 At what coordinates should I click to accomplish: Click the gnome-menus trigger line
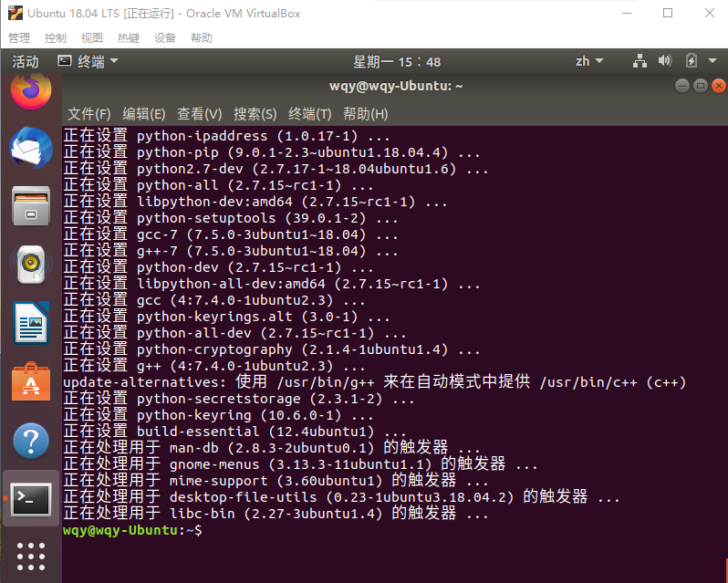coord(300,464)
